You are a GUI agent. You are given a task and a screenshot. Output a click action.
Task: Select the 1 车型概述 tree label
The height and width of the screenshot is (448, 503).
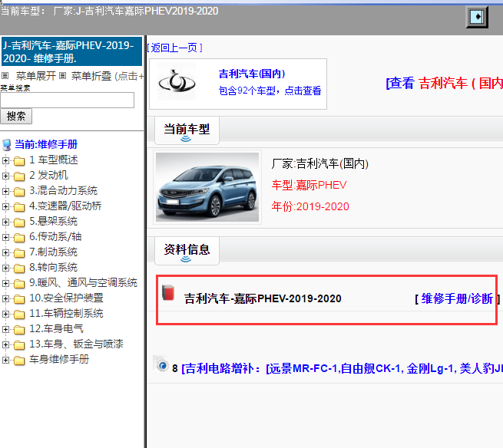pyautogui.click(x=54, y=160)
